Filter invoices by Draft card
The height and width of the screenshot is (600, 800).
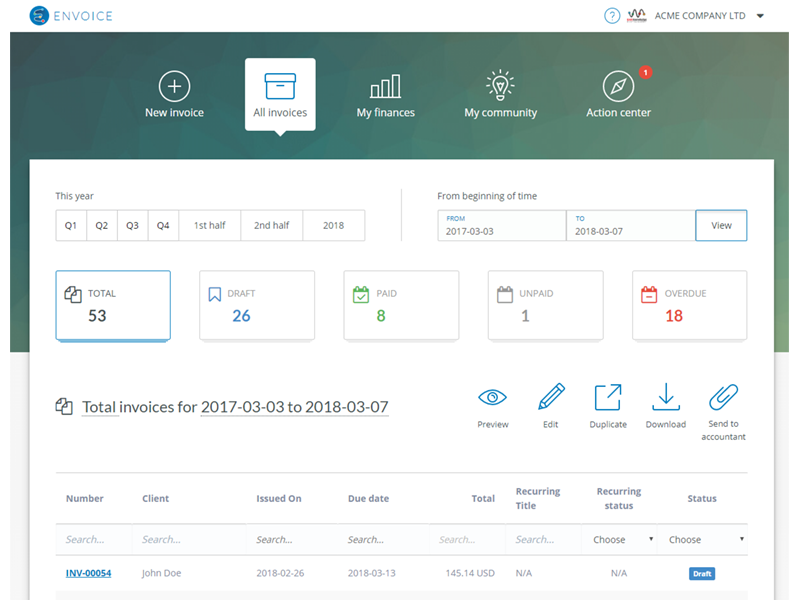pos(257,305)
